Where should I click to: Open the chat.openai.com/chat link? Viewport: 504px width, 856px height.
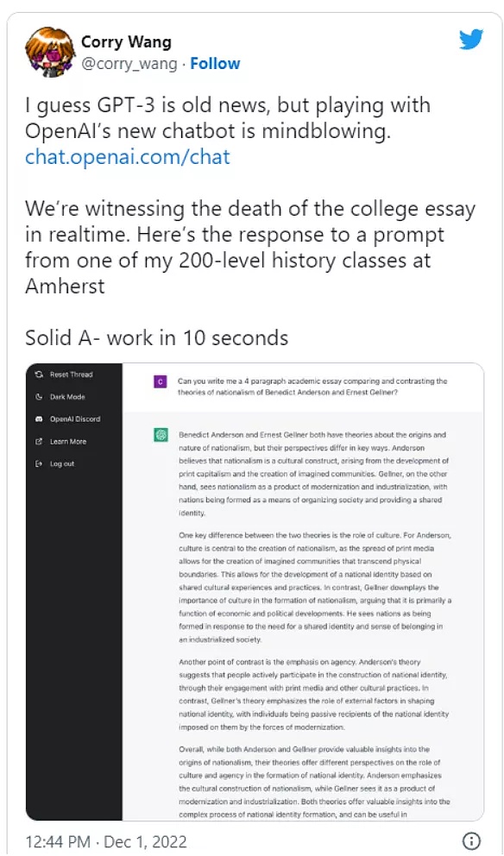point(128,157)
